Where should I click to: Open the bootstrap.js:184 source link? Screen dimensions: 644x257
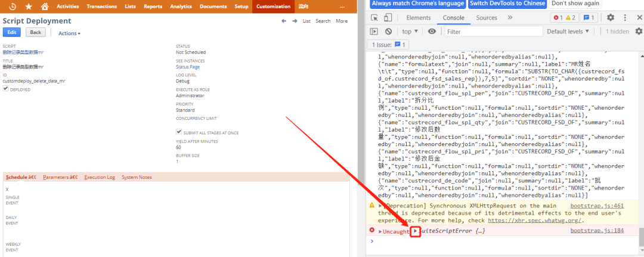pyautogui.click(x=597, y=231)
